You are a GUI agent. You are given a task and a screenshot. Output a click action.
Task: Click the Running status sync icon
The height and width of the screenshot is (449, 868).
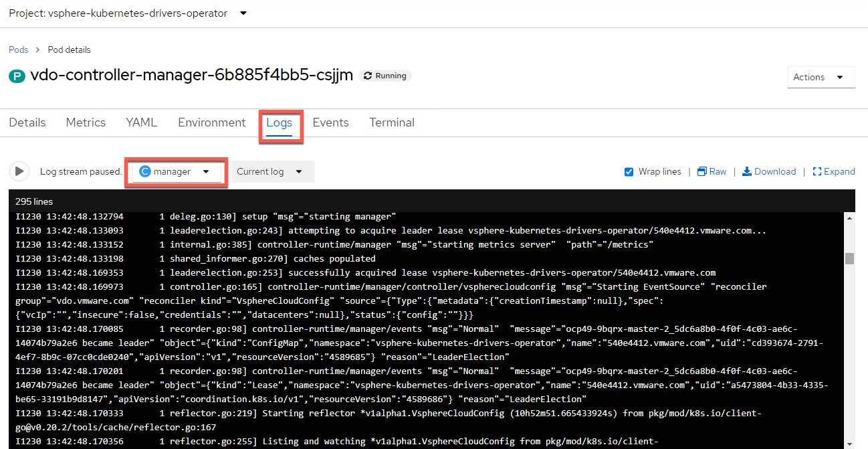pos(367,76)
